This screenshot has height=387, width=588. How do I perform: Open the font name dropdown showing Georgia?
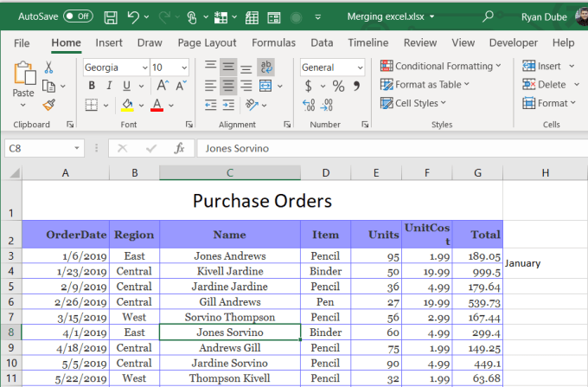tap(116, 67)
